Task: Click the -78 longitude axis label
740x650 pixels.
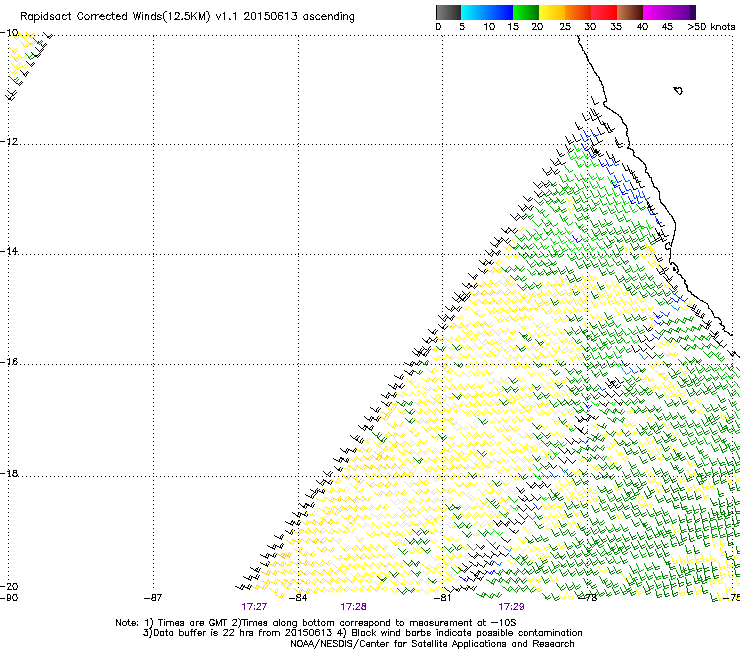Action: click(x=588, y=598)
